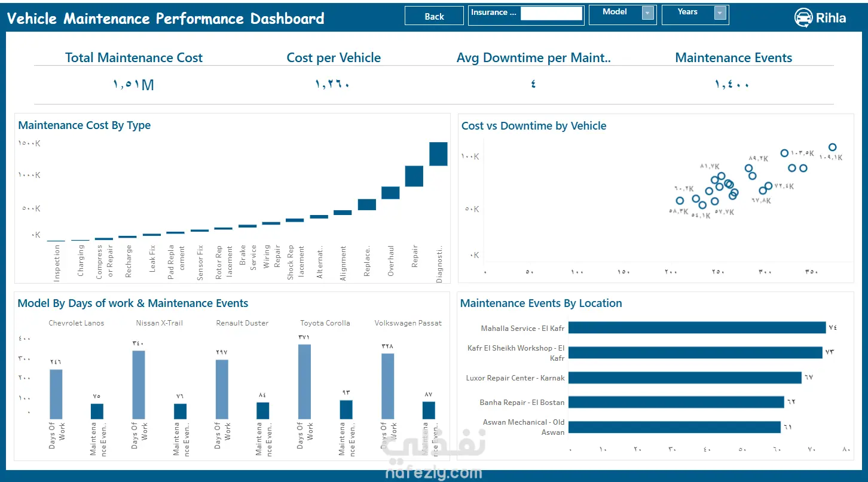Screen dimensions: 868x482
Task: Click the "Maintenance Cost By Type" chart title
Action: point(84,125)
